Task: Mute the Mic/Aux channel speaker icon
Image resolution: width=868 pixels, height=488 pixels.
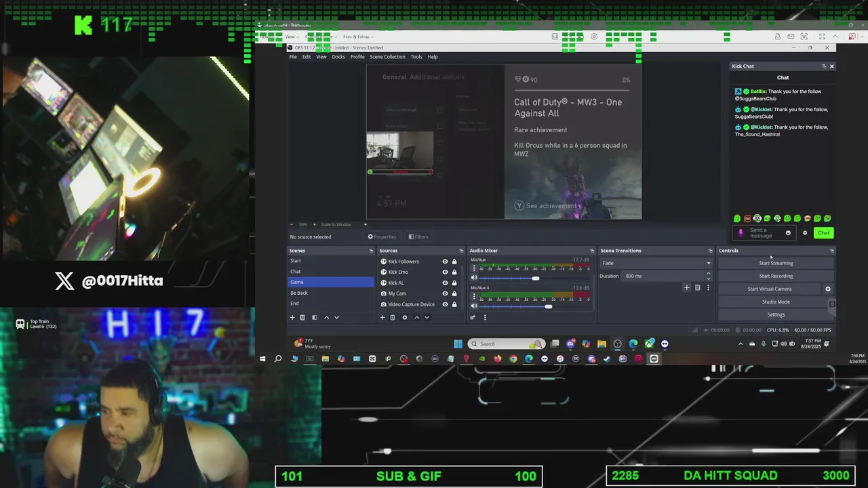Action: pyautogui.click(x=474, y=278)
